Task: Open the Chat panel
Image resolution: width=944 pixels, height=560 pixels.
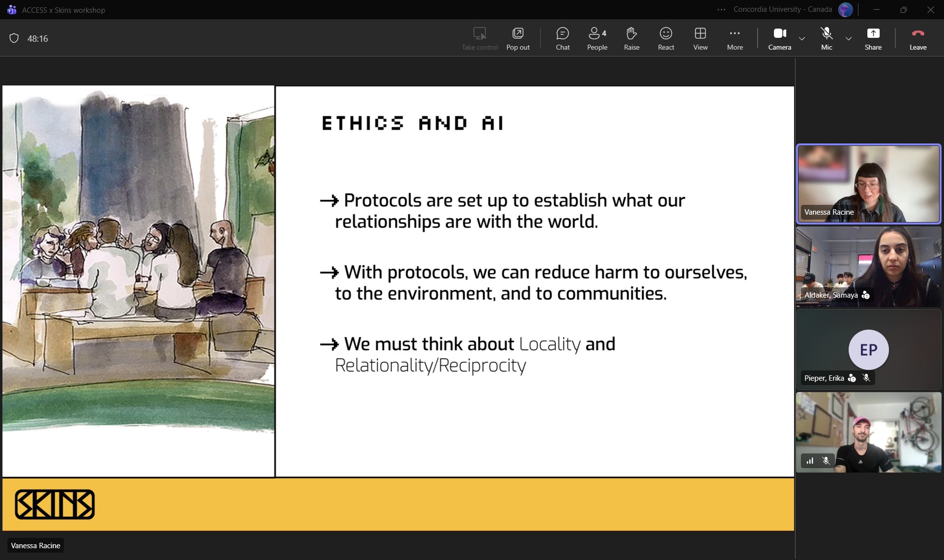Action: (562, 38)
